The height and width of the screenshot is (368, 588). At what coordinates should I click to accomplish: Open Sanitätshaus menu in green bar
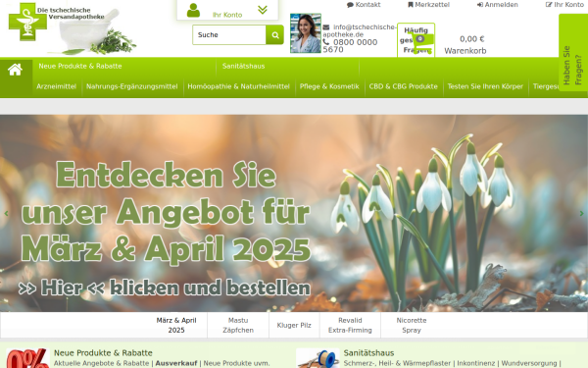[243, 66]
